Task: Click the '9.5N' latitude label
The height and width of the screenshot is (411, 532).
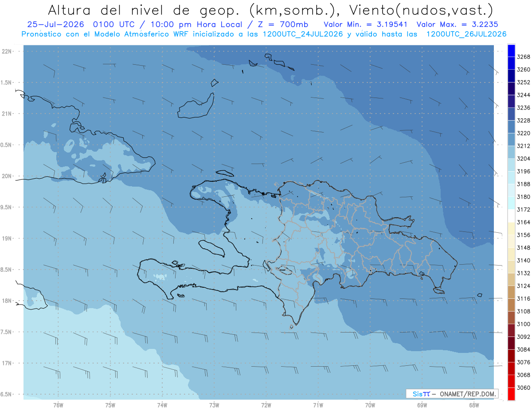Action: pos(7,207)
